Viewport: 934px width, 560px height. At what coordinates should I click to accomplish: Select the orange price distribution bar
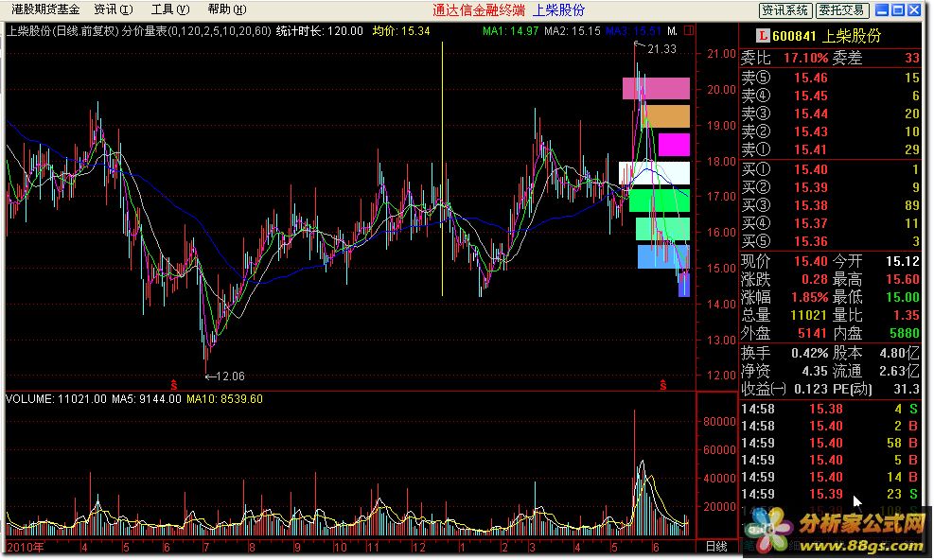(666, 116)
